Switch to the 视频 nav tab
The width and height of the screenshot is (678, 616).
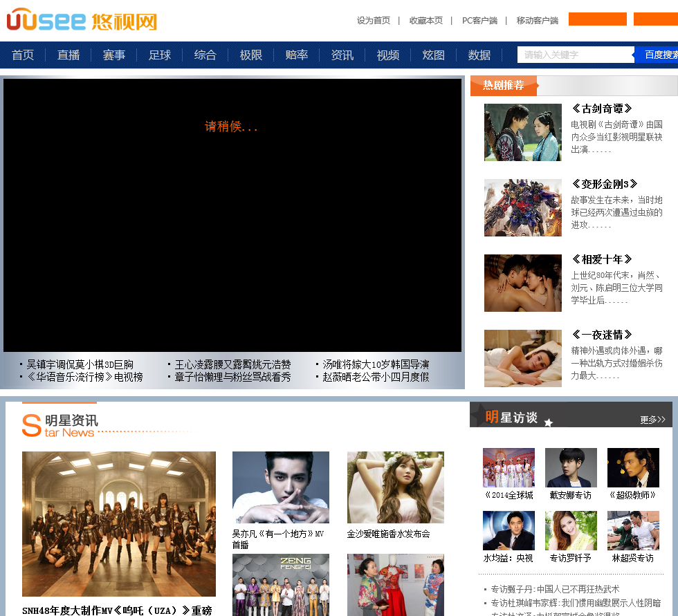coord(388,55)
